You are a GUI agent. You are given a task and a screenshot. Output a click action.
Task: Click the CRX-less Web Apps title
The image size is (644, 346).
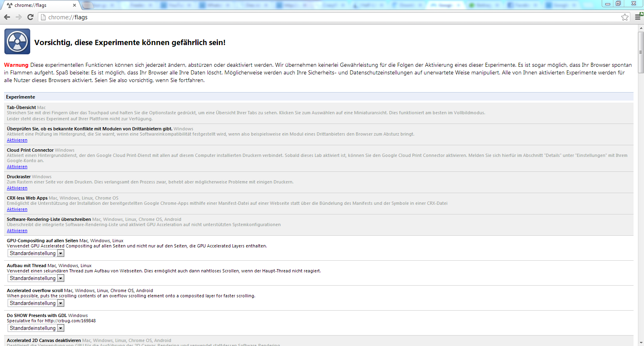tap(27, 198)
